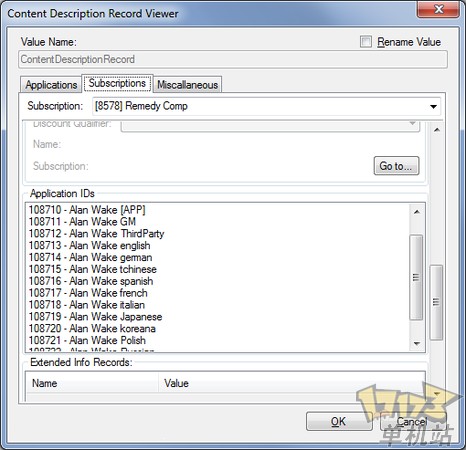Image resolution: width=466 pixels, height=450 pixels.
Task: Click the Application IDs list scrollbar thumb
Action: [x=416, y=277]
